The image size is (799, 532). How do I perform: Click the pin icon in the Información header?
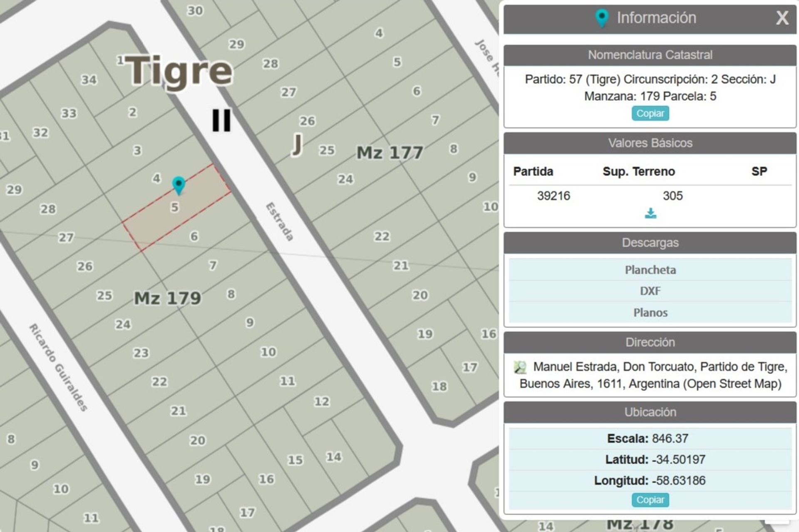tap(601, 18)
